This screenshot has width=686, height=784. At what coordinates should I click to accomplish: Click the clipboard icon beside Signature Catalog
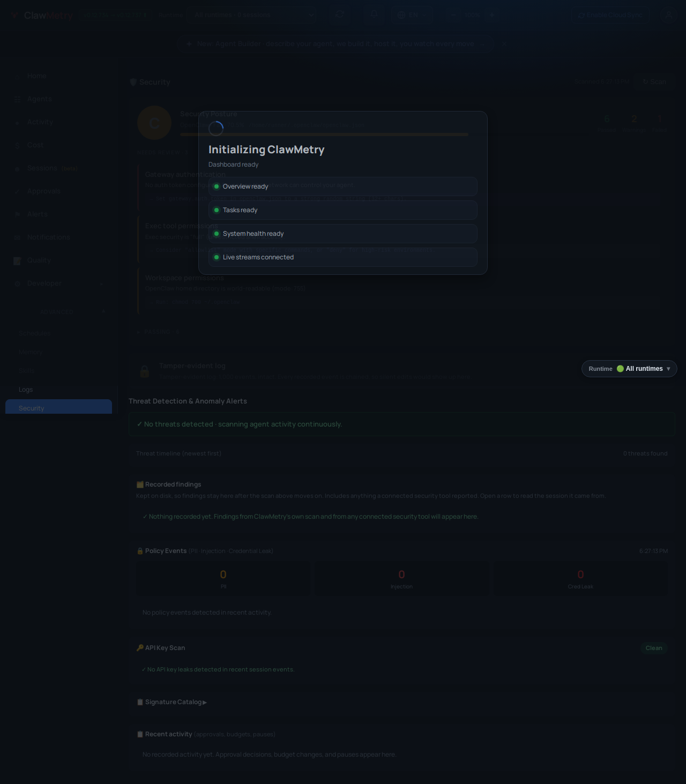[x=140, y=702]
